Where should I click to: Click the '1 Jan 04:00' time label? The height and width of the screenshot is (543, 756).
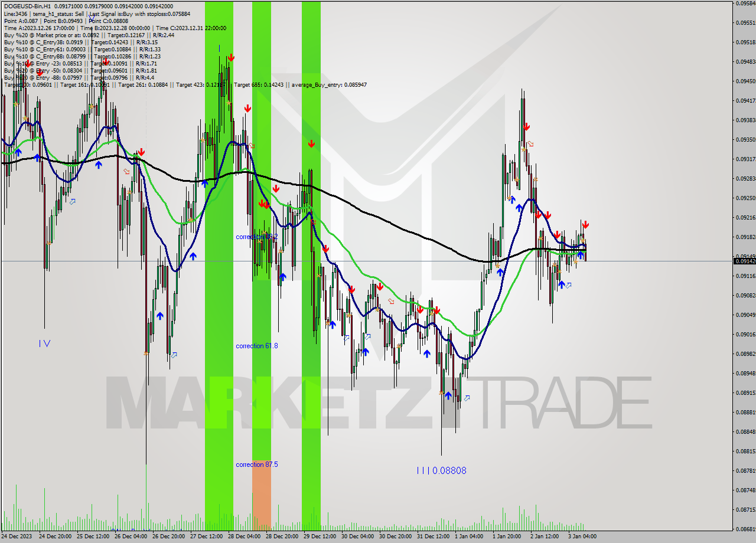[470, 537]
